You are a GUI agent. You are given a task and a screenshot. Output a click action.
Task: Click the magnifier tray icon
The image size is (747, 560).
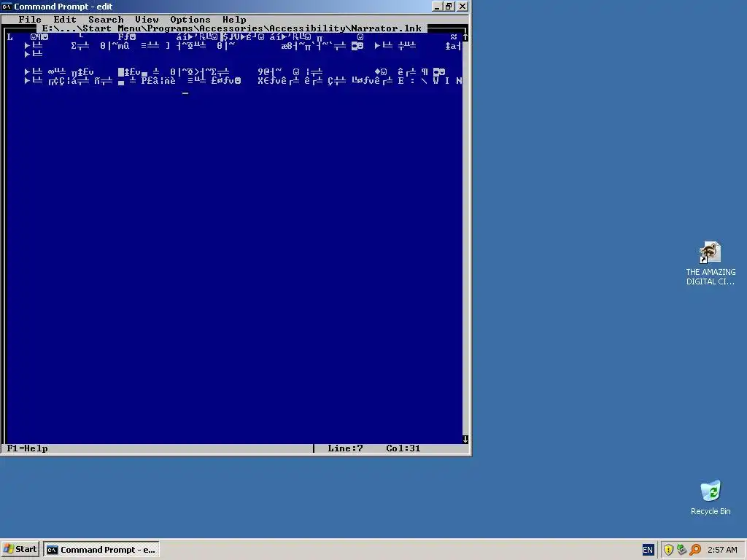coord(695,550)
